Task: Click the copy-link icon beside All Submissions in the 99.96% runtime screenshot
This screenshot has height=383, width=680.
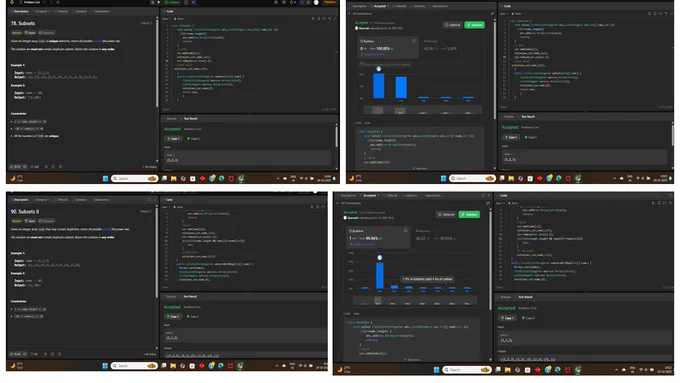Action: 488,203
